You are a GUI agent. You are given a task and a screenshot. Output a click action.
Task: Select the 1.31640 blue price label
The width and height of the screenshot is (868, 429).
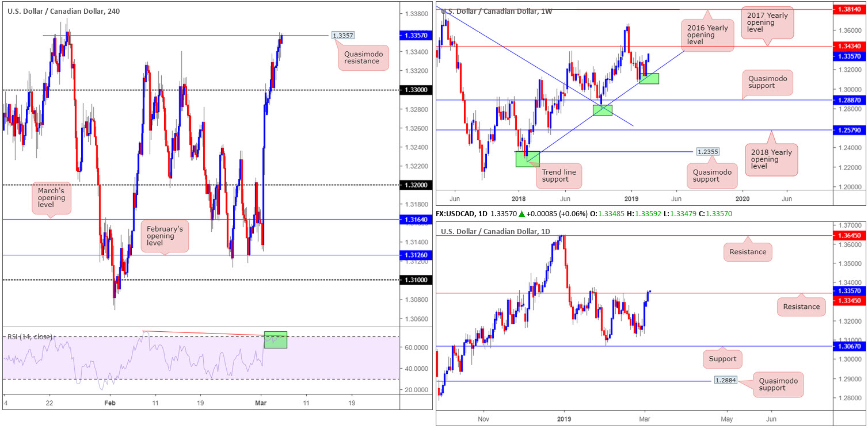[415, 219]
